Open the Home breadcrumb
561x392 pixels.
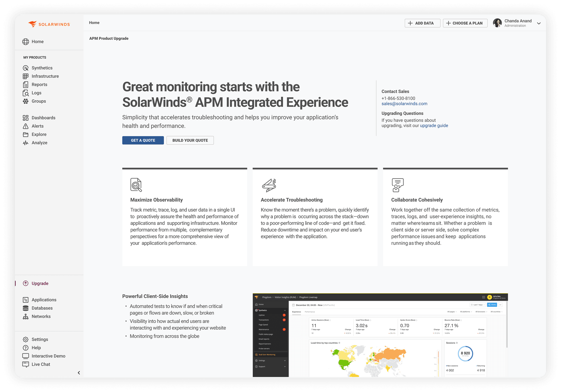tap(94, 23)
